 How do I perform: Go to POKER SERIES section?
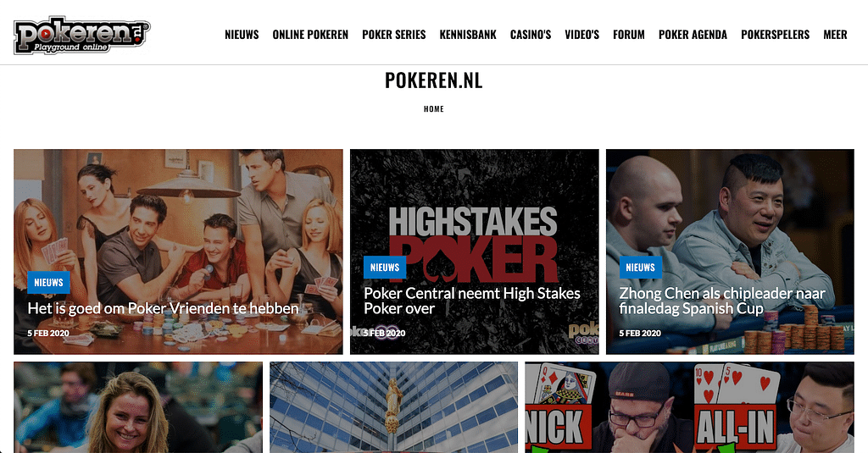tap(394, 35)
